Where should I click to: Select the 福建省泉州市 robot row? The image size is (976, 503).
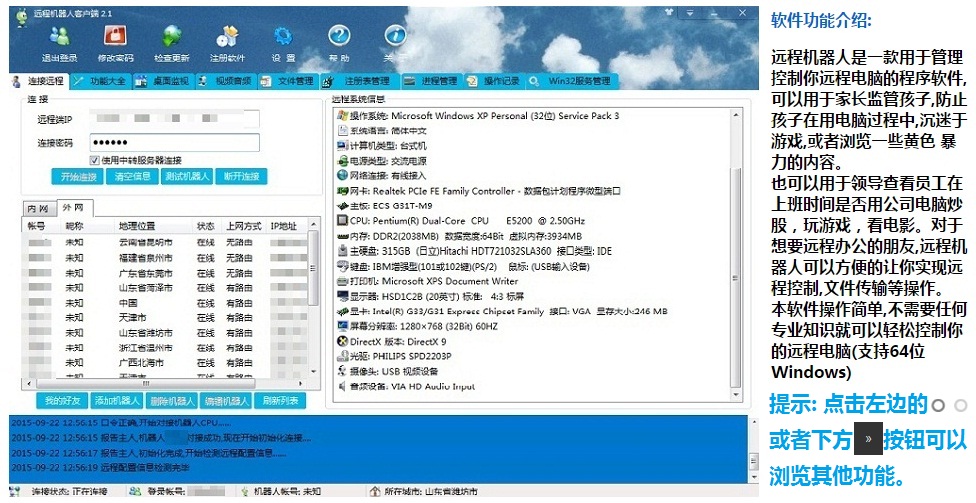[166, 258]
